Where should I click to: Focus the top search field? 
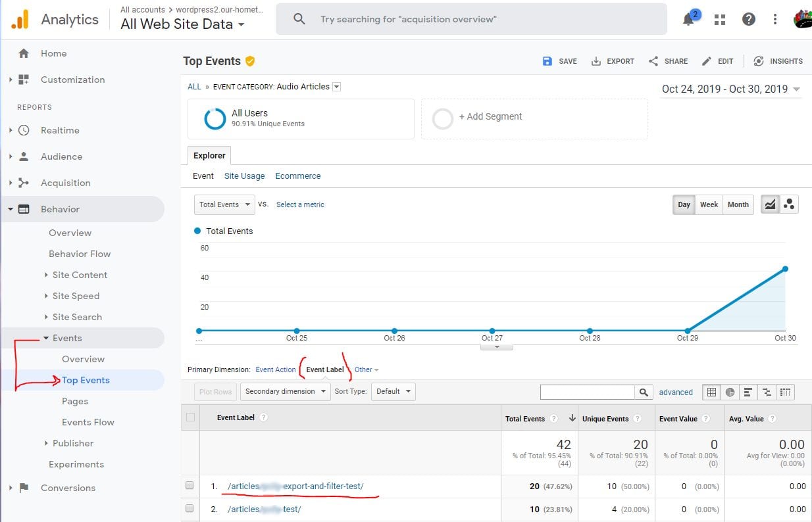click(471, 19)
